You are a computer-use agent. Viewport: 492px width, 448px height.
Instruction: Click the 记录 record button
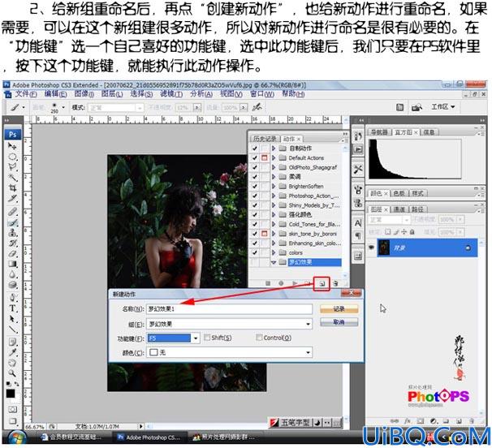[339, 309]
